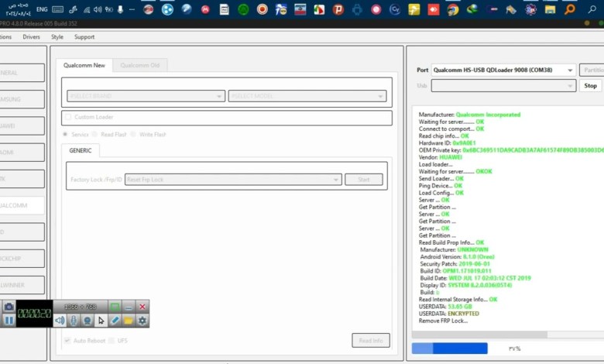
Task: Open the Drivers menu
Action: click(31, 36)
